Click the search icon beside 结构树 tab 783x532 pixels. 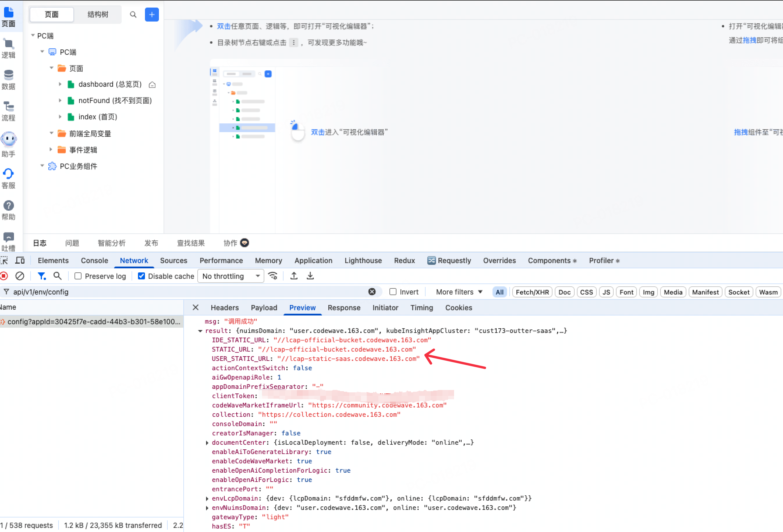(x=133, y=15)
